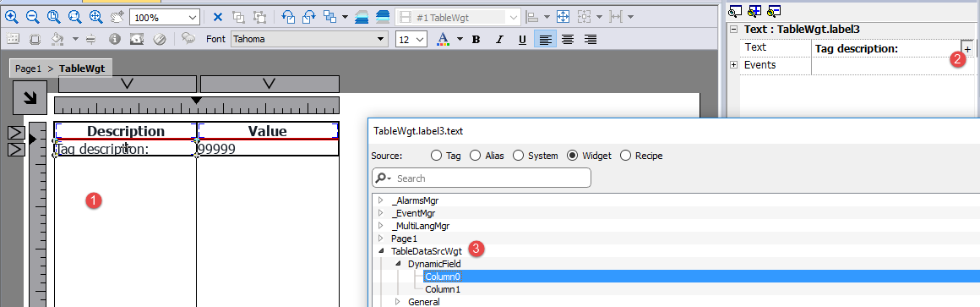Toggle underline text formatting
The width and height of the screenshot is (980, 307).
click(x=522, y=40)
